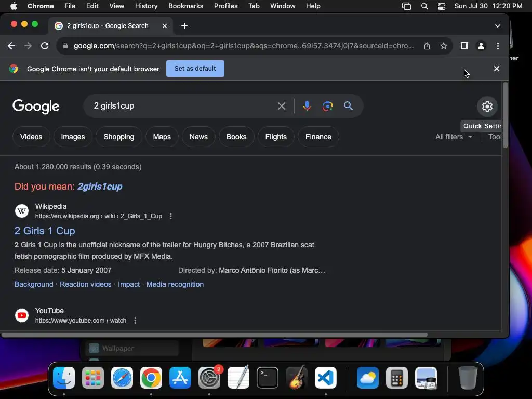
Task: Click the YouTube favicon in results
Action: [x=22, y=315]
